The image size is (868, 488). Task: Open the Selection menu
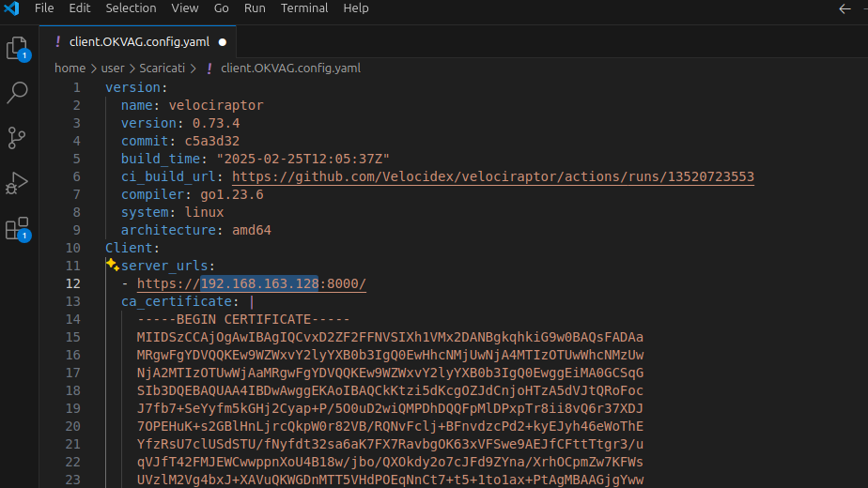click(x=131, y=8)
